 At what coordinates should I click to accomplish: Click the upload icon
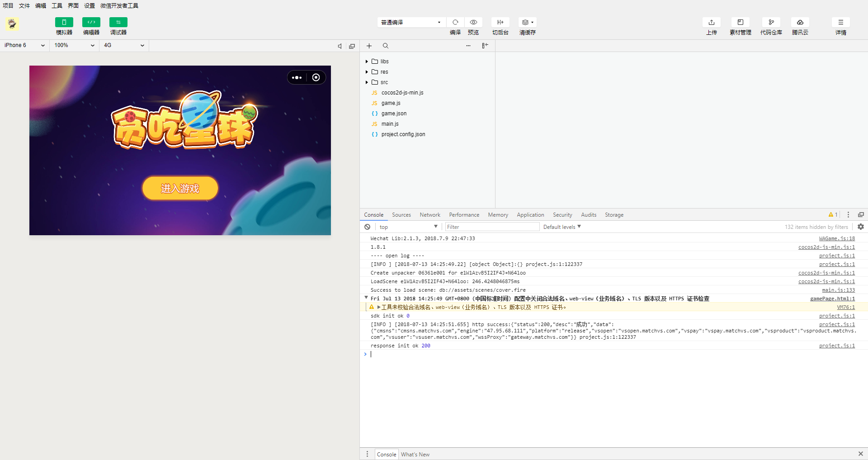712,22
